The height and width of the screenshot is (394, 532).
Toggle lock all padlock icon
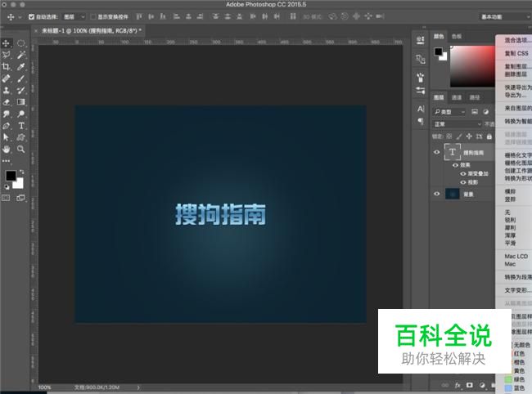489,137
